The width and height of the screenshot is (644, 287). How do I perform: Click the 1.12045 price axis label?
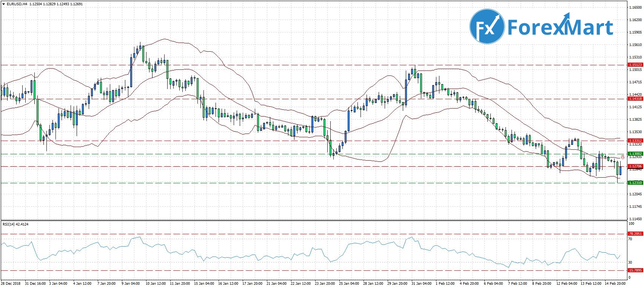point(636,194)
